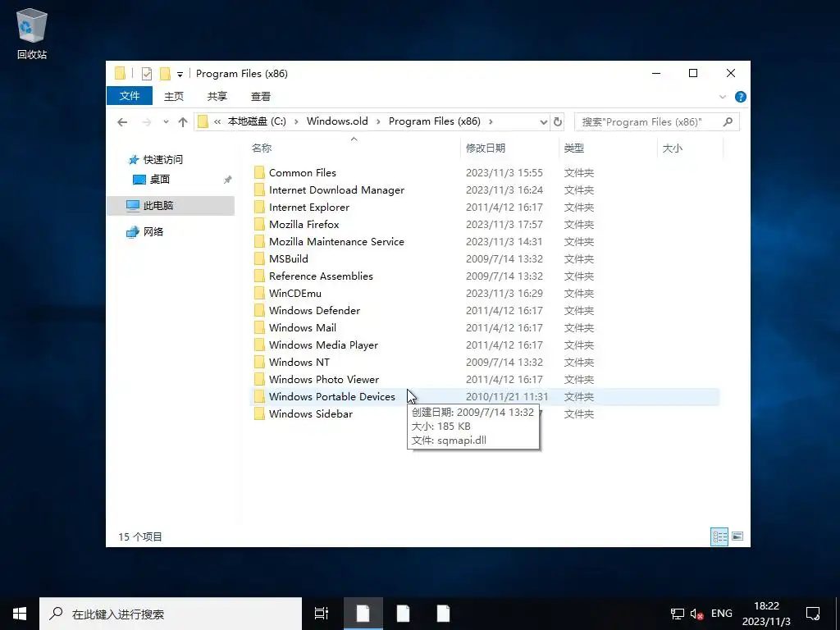Select the Reference Assemblies folder icon
The height and width of the screenshot is (630, 840).
click(x=259, y=276)
